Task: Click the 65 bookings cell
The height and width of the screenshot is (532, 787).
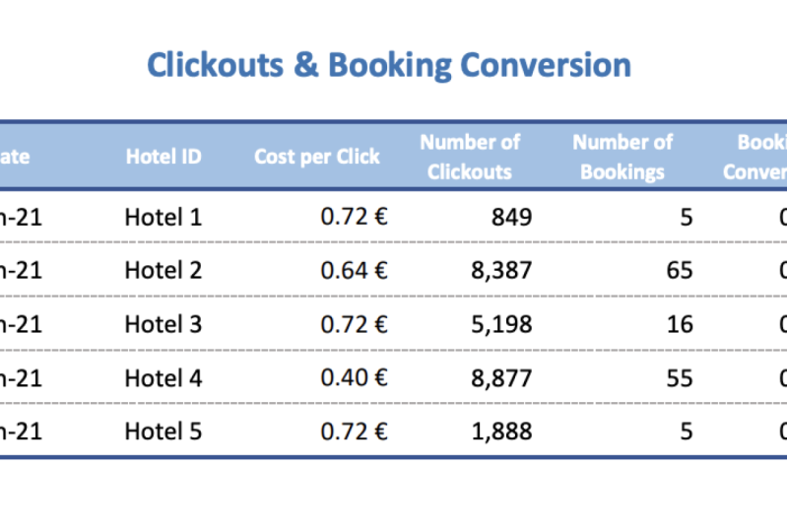Action: click(x=680, y=271)
